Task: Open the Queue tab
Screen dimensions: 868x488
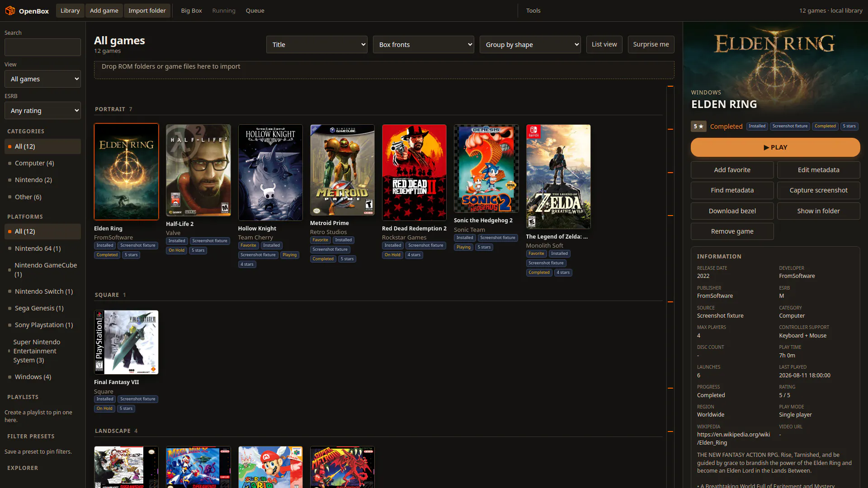Action: pyautogui.click(x=255, y=10)
